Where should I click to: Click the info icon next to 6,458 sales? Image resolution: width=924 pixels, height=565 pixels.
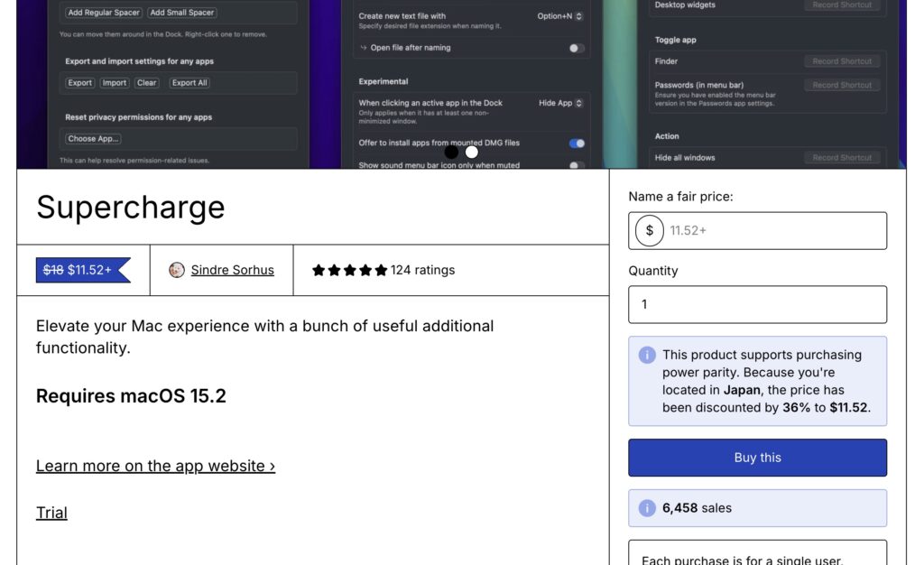tap(646, 508)
